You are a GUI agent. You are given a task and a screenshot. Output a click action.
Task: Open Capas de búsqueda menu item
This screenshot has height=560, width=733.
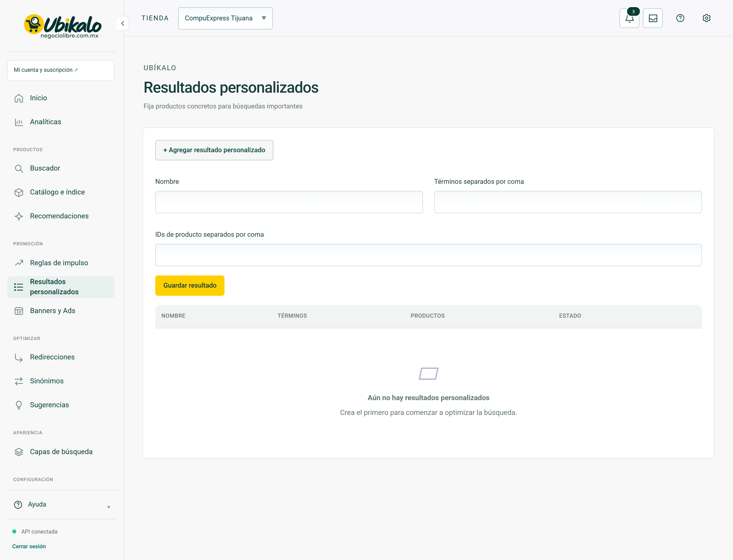[61, 452]
